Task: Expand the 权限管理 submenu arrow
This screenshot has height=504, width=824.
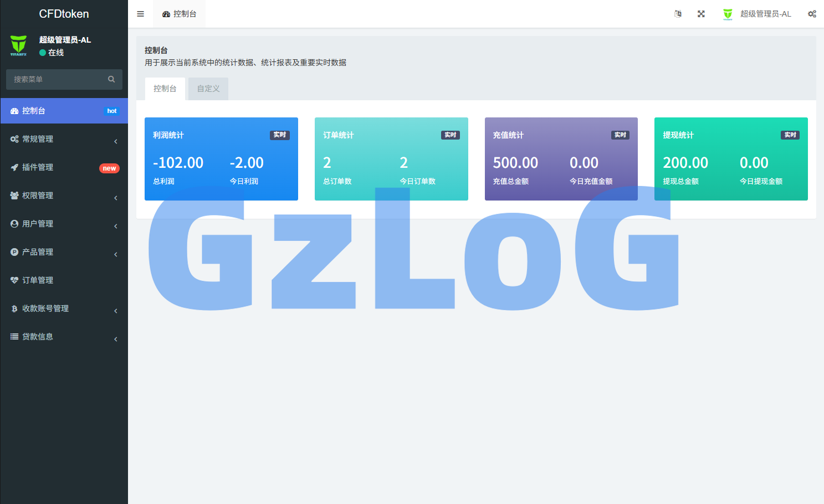Action: tap(115, 198)
